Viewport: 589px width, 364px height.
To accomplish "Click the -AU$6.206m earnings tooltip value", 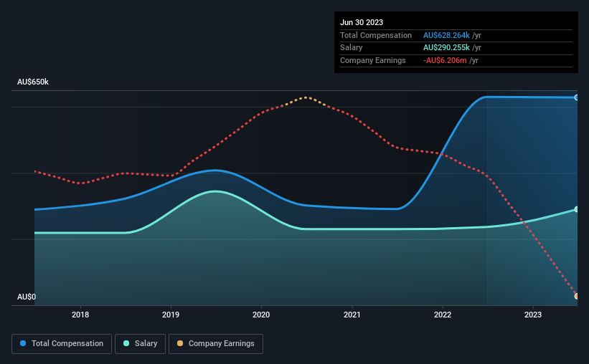I will click(x=445, y=60).
